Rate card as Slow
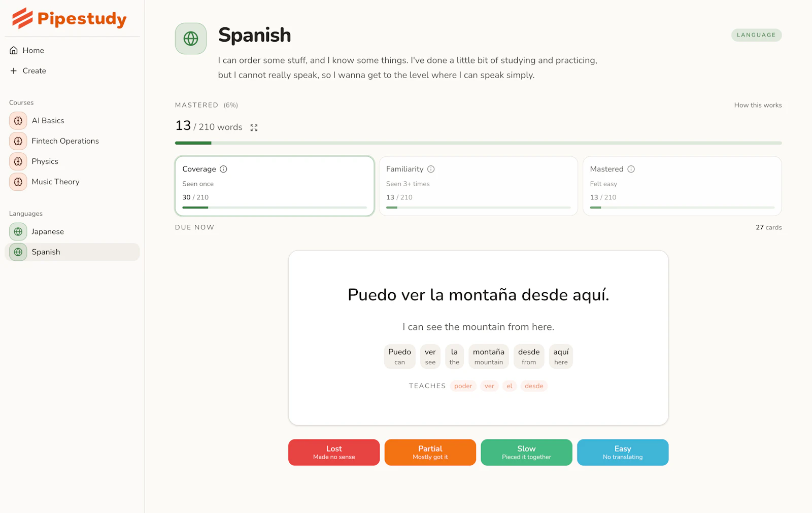Image resolution: width=812 pixels, height=513 pixels. pos(526,452)
